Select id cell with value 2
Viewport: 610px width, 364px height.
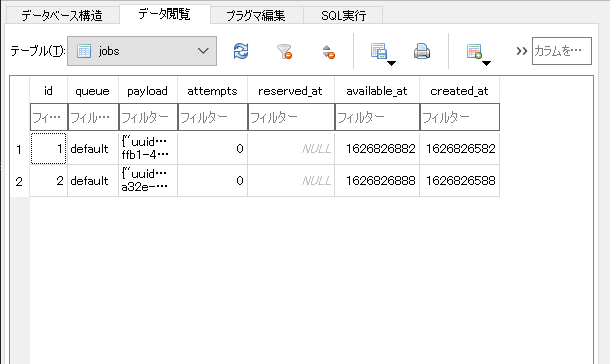click(x=49, y=180)
